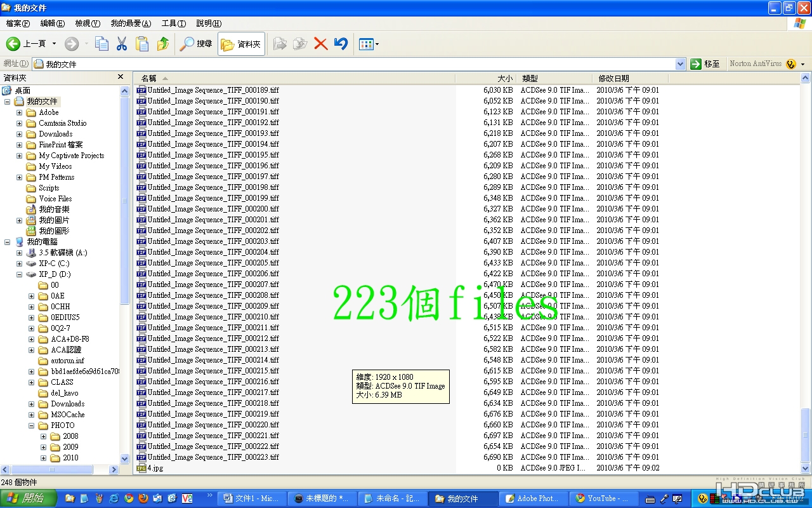Close the Folders pane with its X
Viewport: 812px width, 508px height.
click(x=121, y=77)
